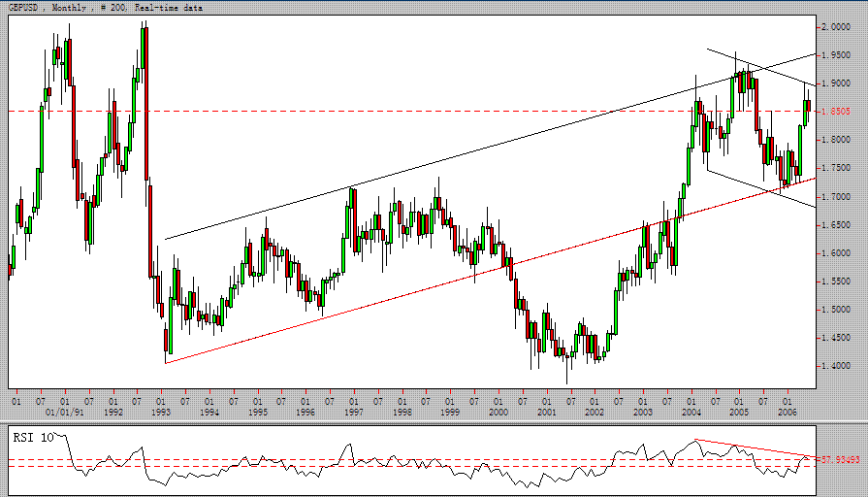Viewport: 868px width, 497px height.
Task: Select the 1.5500 price axis label
Action: click(x=836, y=282)
